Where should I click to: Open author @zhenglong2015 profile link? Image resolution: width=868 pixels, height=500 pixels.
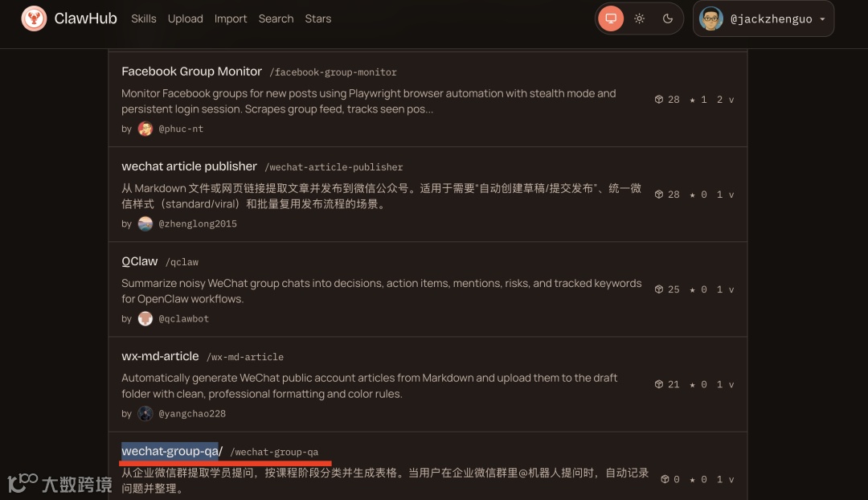(x=198, y=223)
